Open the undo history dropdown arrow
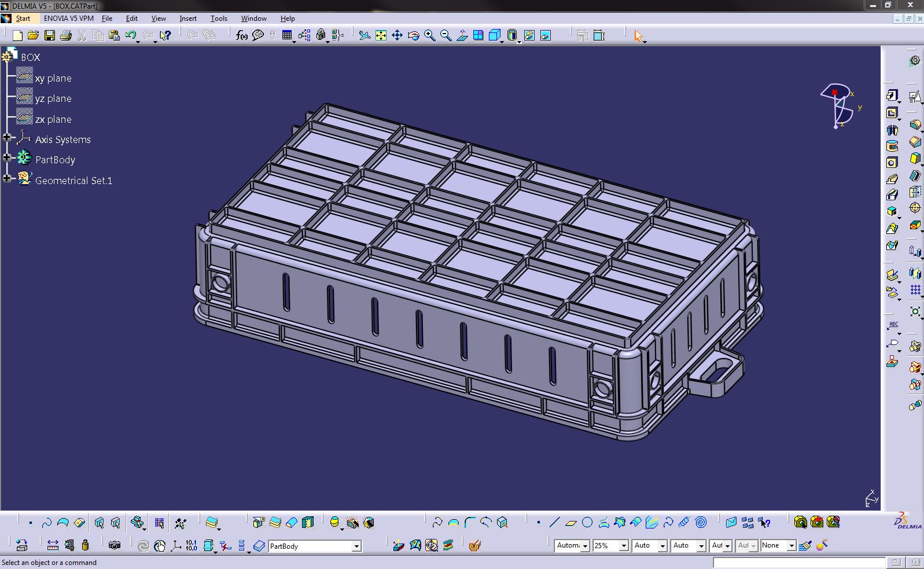924x569 pixels. pos(138,42)
